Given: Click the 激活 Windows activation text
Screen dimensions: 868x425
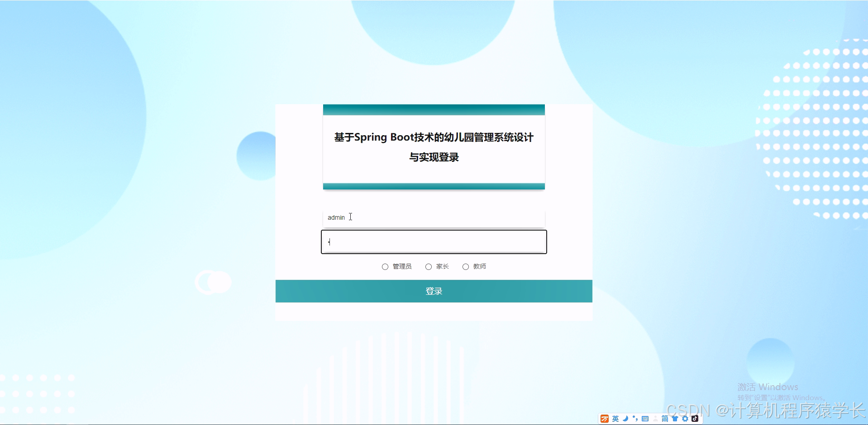Looking at the screenshot, I should [x=768, y=387].
